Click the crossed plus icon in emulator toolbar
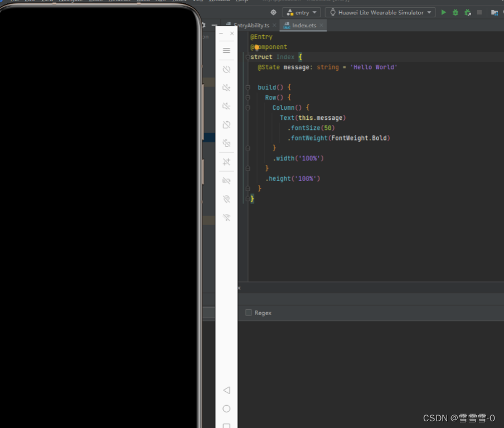Screen dimensions: 504x428 click(x=226, y=162)
